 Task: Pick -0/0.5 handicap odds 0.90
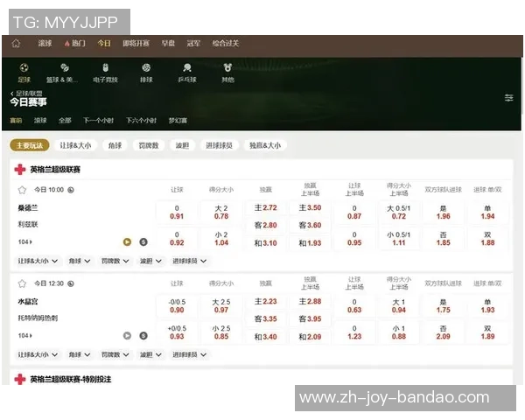177,306
